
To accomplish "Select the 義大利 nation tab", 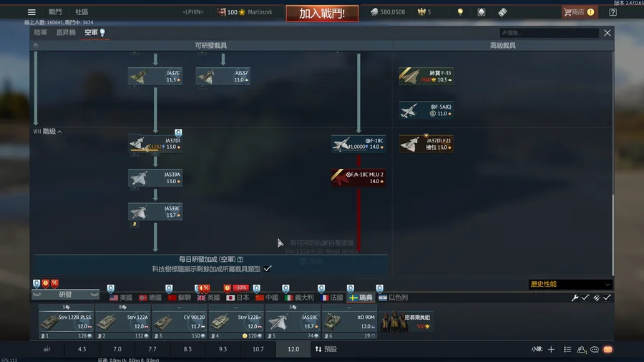I will (x=299, y=298).
